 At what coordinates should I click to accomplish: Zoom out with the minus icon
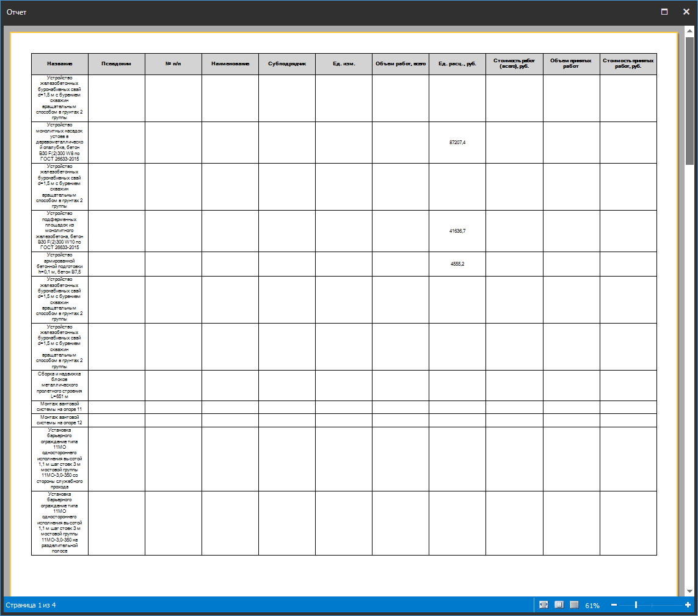(614, 605)
